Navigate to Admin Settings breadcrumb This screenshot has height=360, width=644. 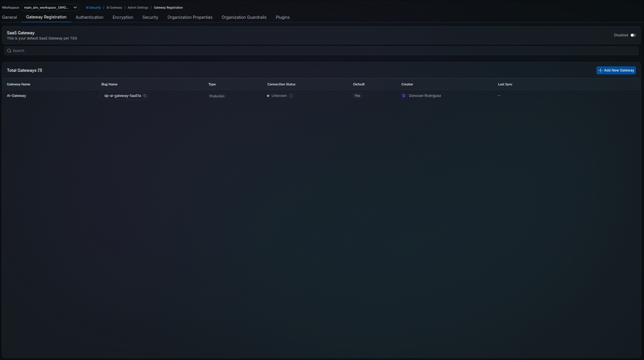(x=138, y=7)
